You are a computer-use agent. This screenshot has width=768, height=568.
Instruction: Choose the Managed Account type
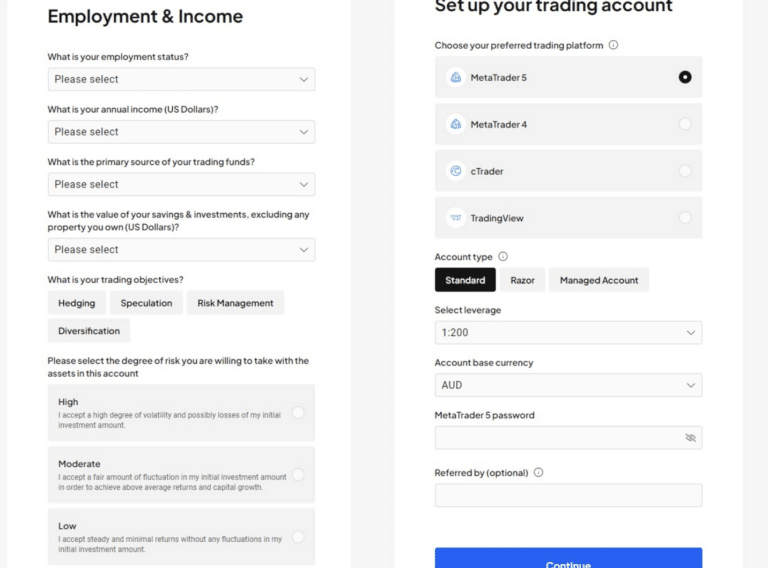tap(599, 280)
